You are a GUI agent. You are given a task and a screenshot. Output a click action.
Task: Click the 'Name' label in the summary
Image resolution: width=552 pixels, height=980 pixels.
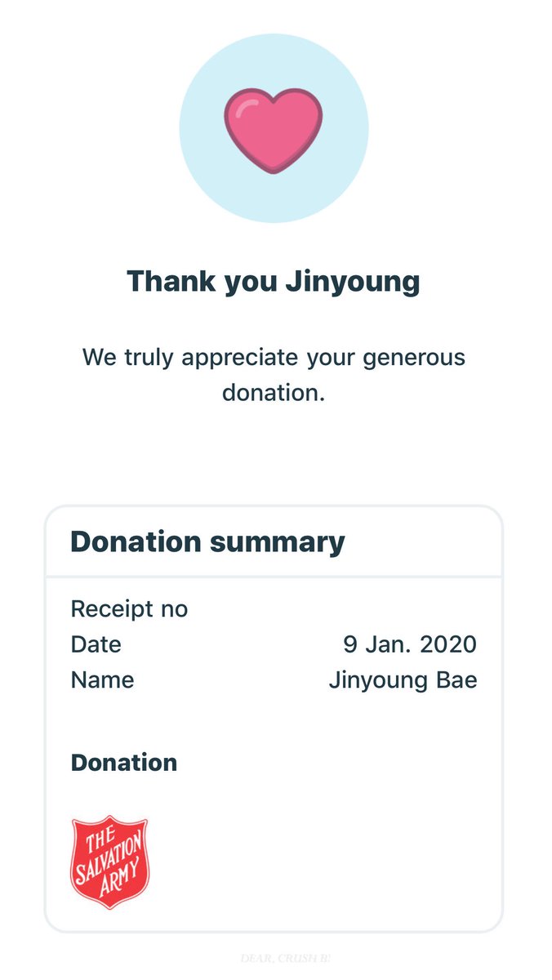point(103,679)
